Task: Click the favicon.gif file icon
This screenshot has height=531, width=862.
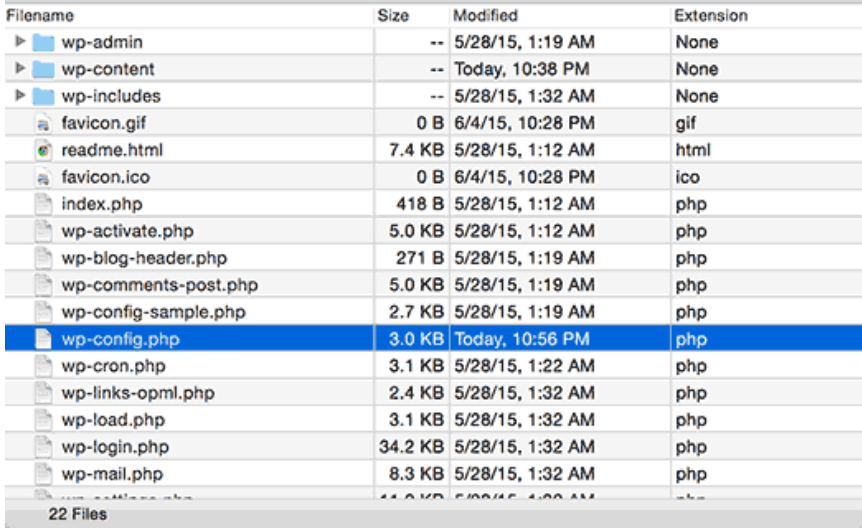Action: click(x=43, y=123)
